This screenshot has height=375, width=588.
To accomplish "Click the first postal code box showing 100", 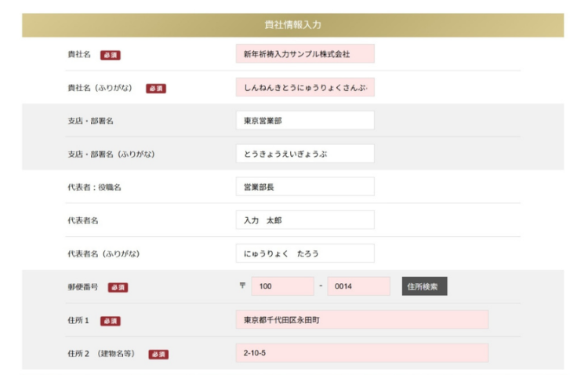I will (x=282, y=286).
